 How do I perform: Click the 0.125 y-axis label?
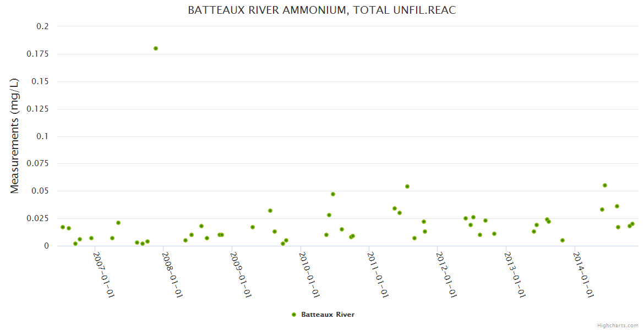click(38, 109)
